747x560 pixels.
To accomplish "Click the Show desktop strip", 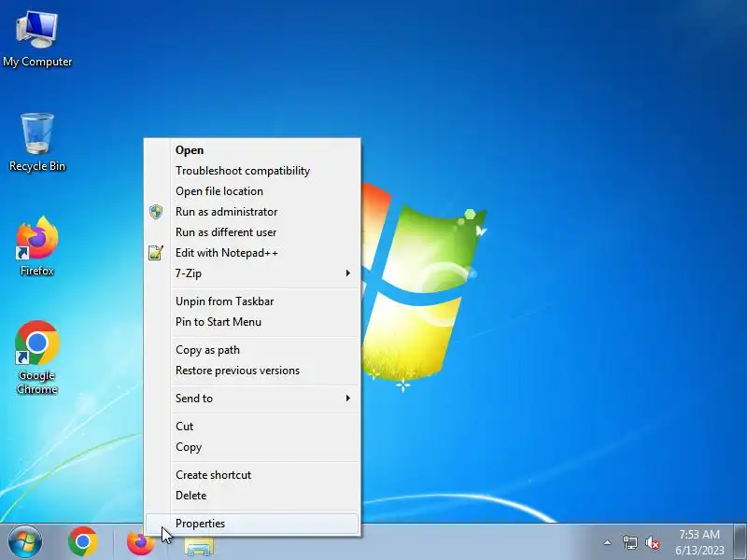I will click(x=740, y=542).
